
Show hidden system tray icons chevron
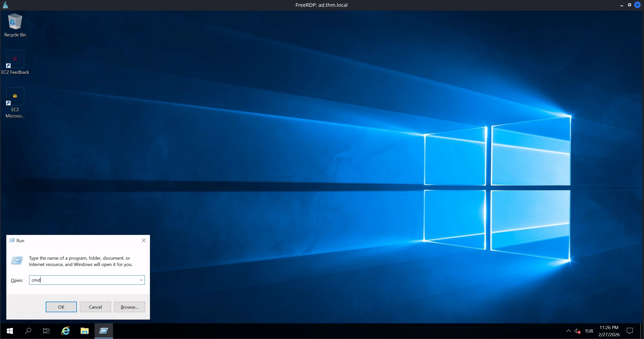point(568,331)
